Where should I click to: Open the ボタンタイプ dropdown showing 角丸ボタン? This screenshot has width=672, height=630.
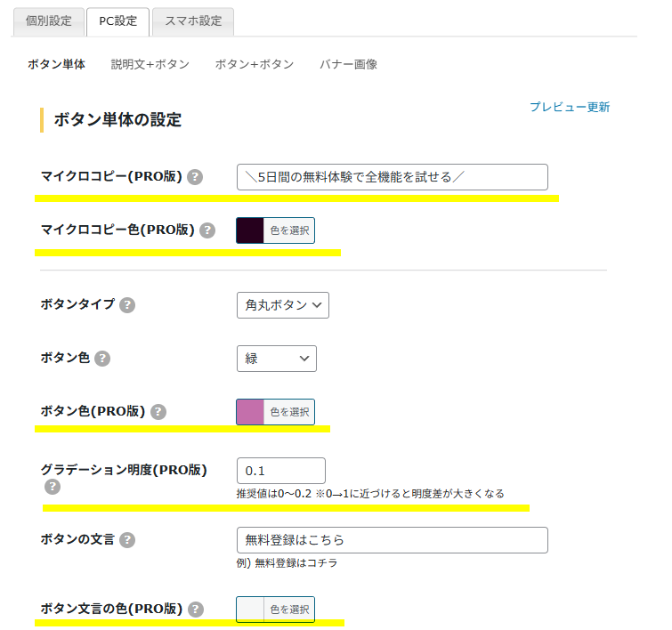click(x=283, y=305)
